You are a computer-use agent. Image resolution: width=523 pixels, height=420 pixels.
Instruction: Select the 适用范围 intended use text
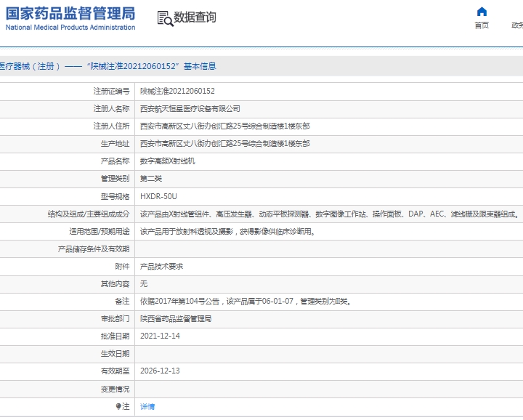(x=227, y=231)
